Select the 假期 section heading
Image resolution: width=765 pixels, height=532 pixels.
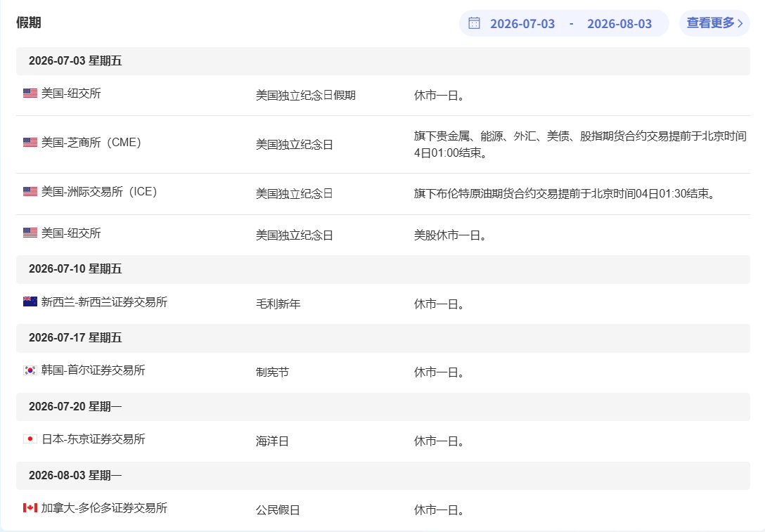pyautogui.click(x=28, y=22)
